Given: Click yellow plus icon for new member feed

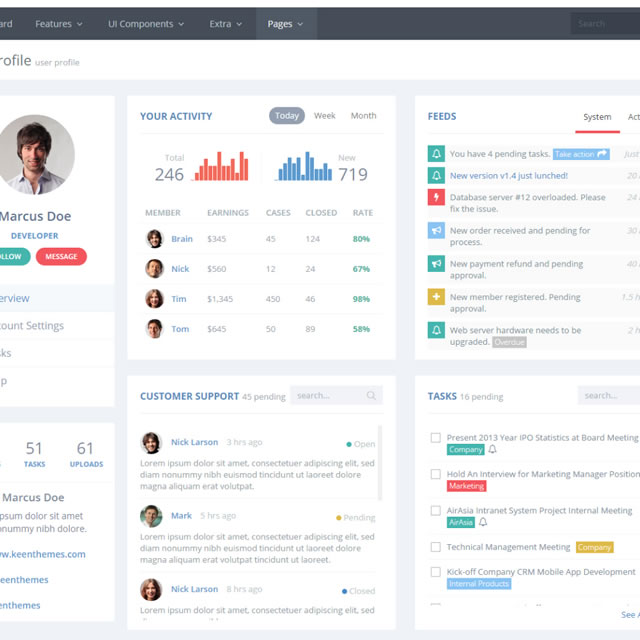Looking at the screenshot, I should coord(436,297).
